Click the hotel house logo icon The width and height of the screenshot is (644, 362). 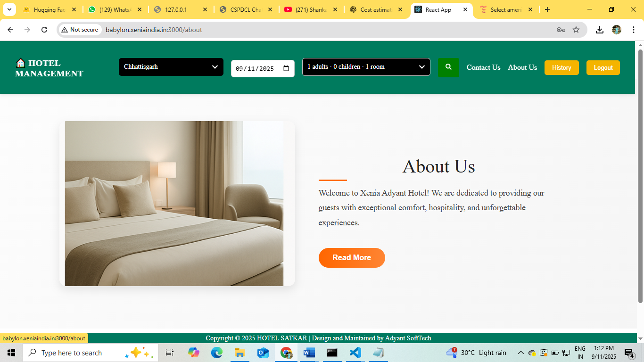[20, 63]
